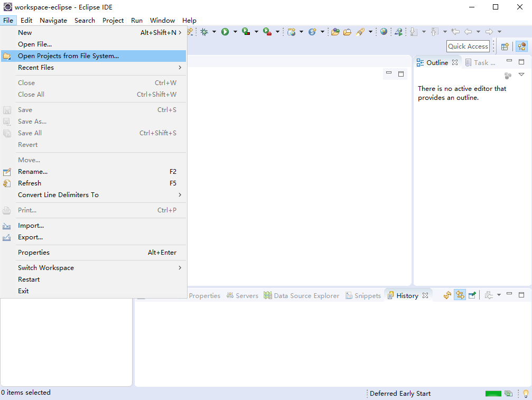Maximize the editor area
Viewport: 532px width, 400px height.
pos(401,74)
